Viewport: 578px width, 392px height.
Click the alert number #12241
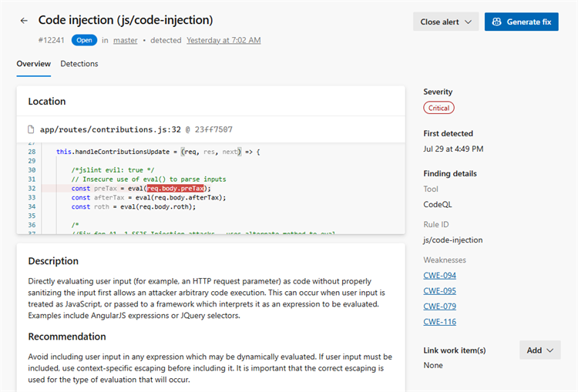click(x=51, y=40)
